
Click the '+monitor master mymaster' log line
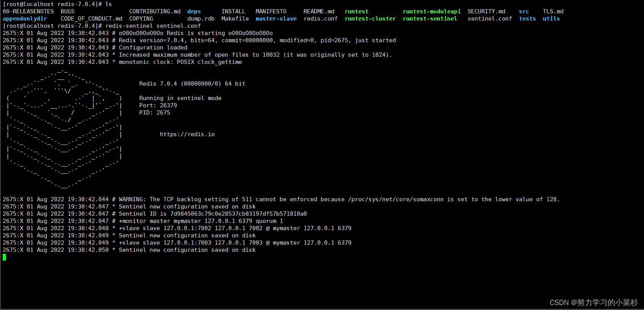pyautogui.click(x=143, y=221)
